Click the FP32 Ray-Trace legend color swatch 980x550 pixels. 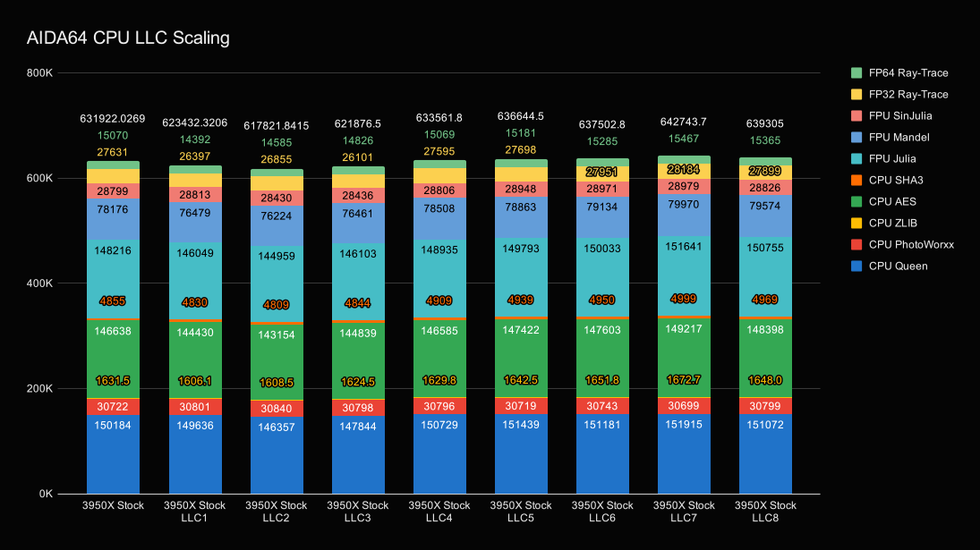[x=856, y=94]
